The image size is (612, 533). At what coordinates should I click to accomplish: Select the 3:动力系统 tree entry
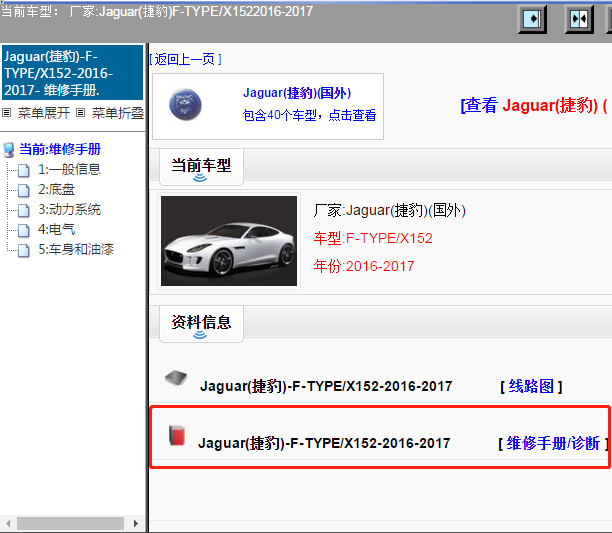click(69, 210)
